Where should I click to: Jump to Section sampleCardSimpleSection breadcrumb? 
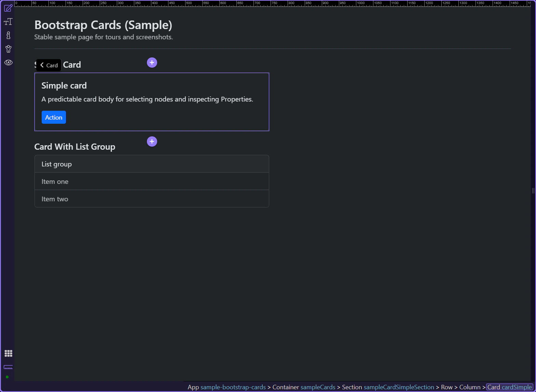(388, 387)
